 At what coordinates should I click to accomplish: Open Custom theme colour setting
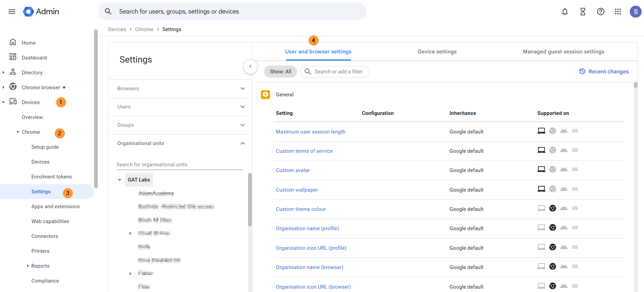(301, 209)
